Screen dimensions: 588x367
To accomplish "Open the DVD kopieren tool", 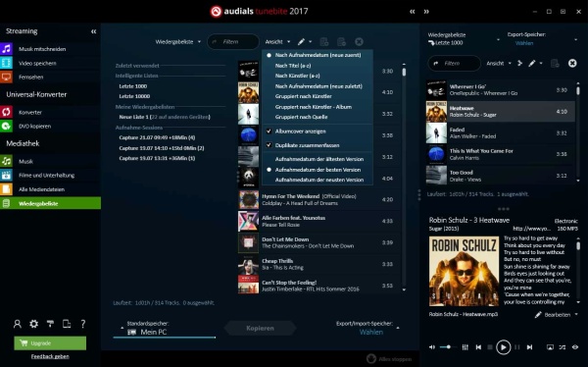I will click(34, 127).
